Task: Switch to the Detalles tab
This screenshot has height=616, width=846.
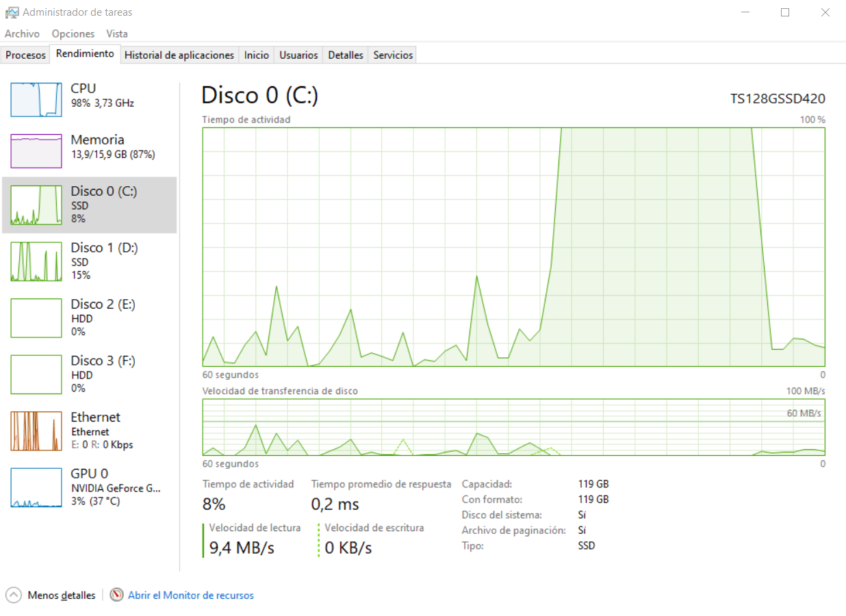Action: point(345,55)
